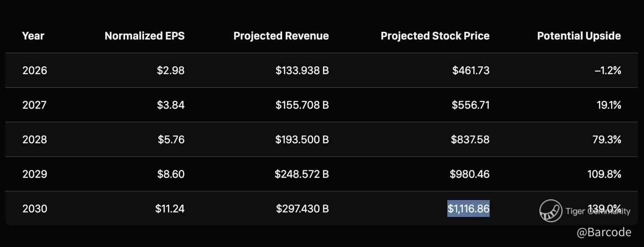Click the Year column header
644x247 pixels.
pyautogui.click(x=33, y=36)
